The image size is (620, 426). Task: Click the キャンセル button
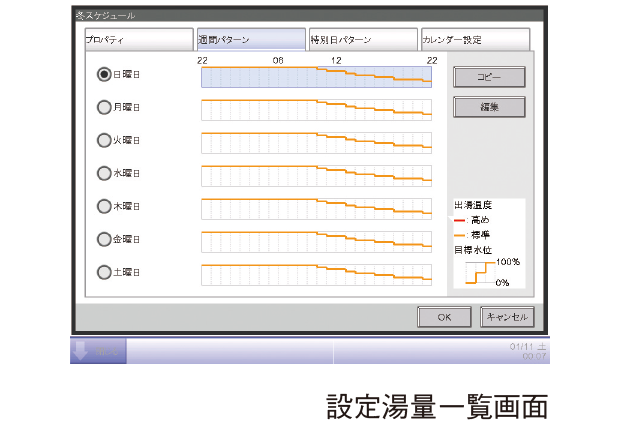click(x=507, y=317)
